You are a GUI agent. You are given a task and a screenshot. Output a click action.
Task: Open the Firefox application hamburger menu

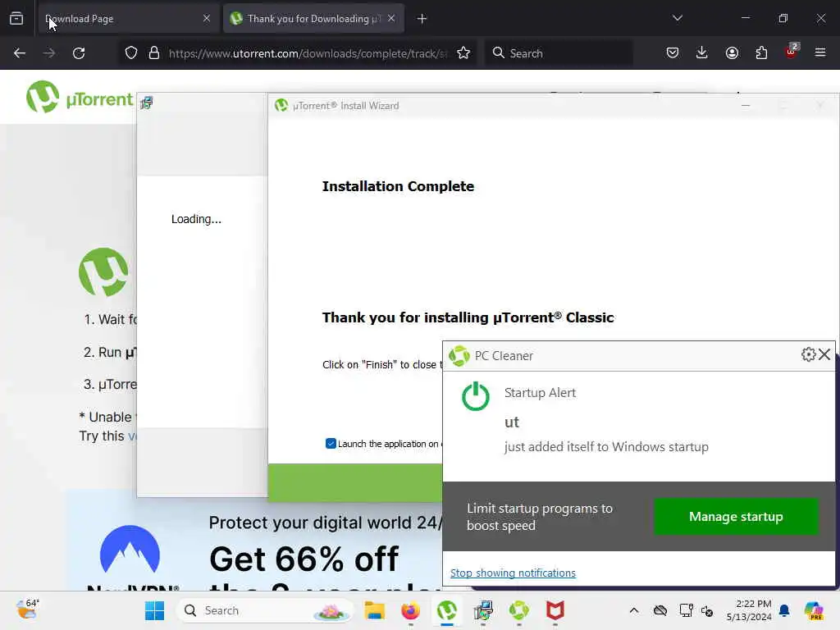(820, 52)
